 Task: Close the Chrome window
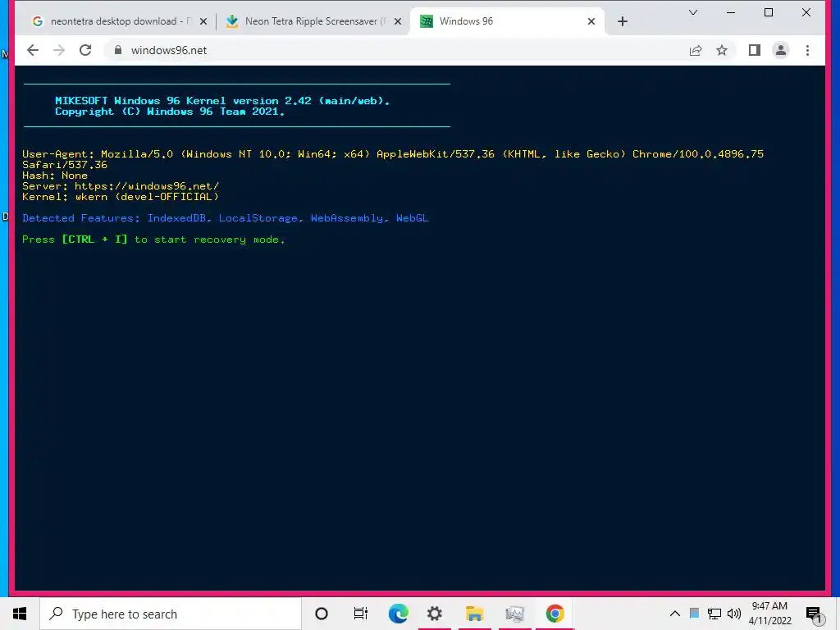pos(806,12)
